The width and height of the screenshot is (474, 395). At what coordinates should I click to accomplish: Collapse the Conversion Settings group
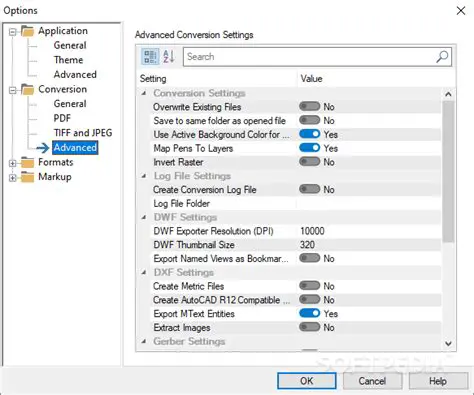pyautogui.click(x=144, y=93)
